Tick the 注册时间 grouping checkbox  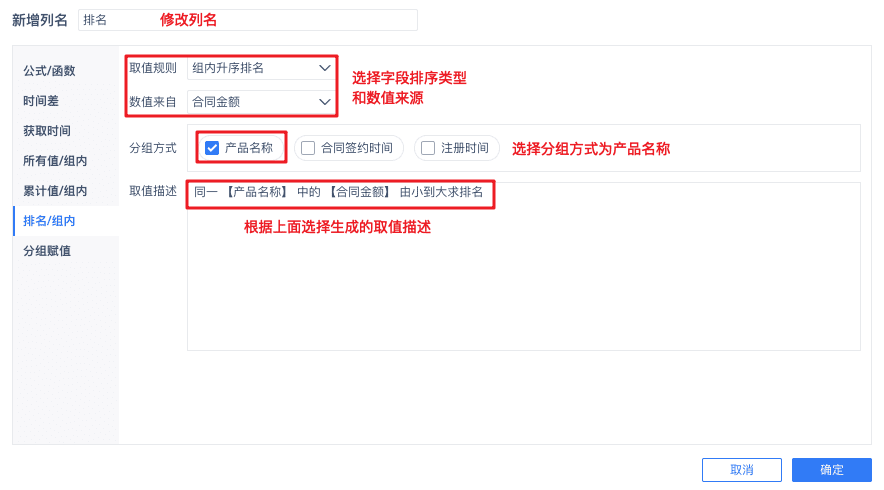pyautogui.click(x=428, y=148)
